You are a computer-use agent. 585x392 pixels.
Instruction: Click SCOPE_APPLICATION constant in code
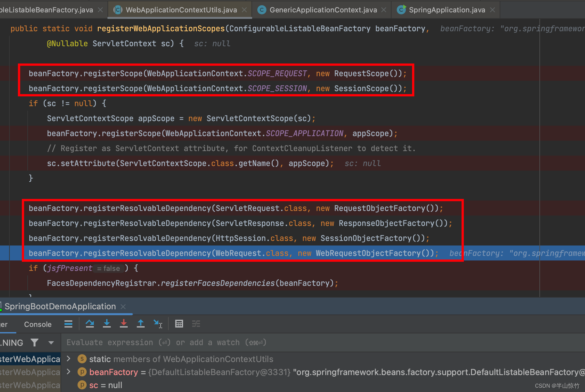(x=305, y=133)
